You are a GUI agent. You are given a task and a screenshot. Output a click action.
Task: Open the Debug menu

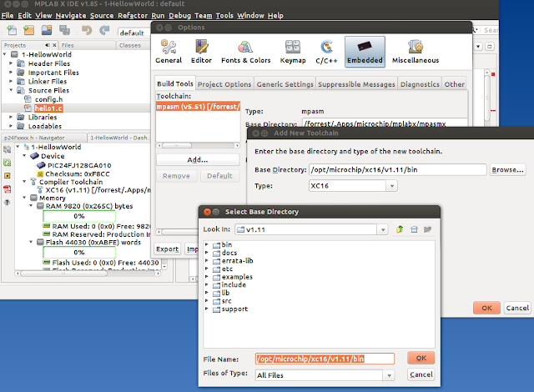point(179,16)
